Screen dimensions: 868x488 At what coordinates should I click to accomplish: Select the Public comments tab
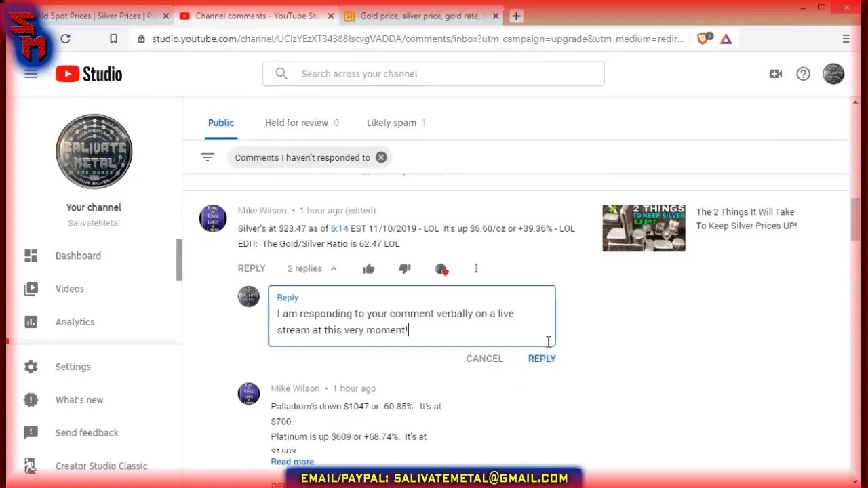[221, 123]
